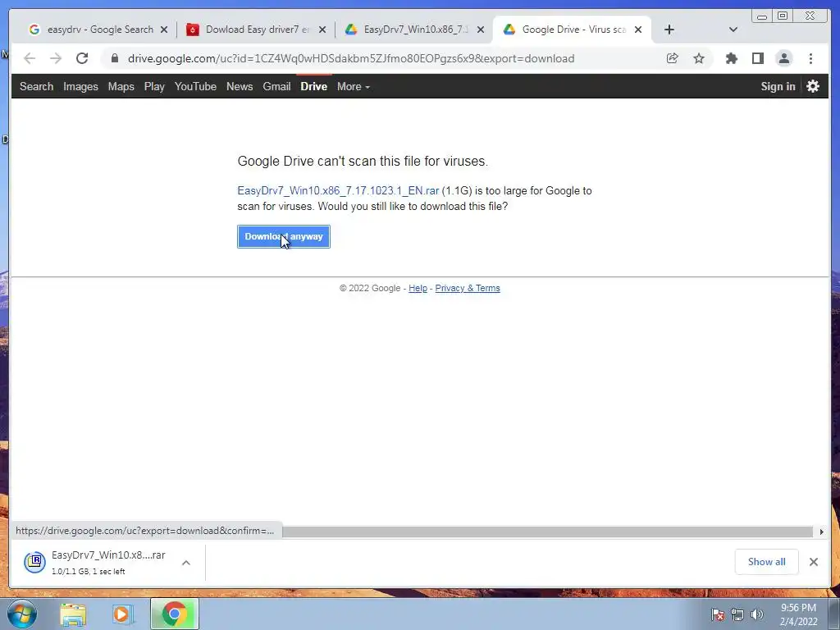The height and width of the screenshot is (630, 840).
Task: Open the Help link in footer
Action: 418,288
